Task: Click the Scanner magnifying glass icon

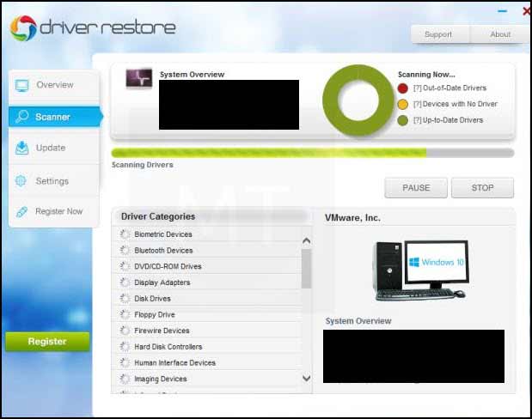Action: coord(22,117)
